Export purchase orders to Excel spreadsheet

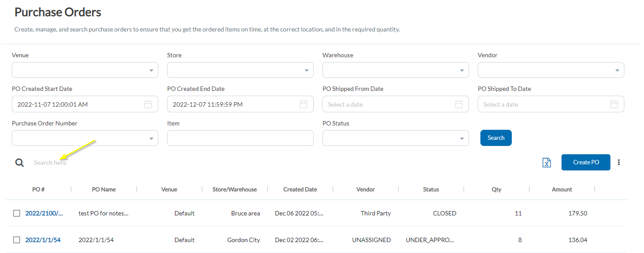(547, 162)
